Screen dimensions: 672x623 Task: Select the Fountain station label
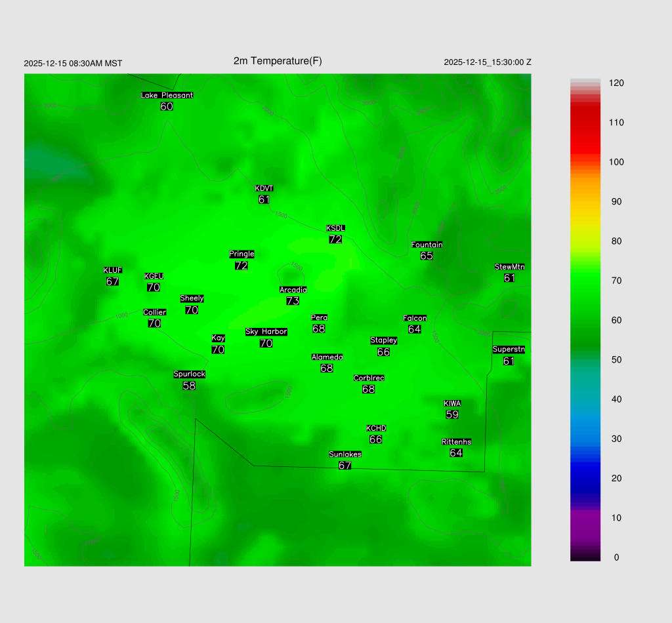click(427, 245)
